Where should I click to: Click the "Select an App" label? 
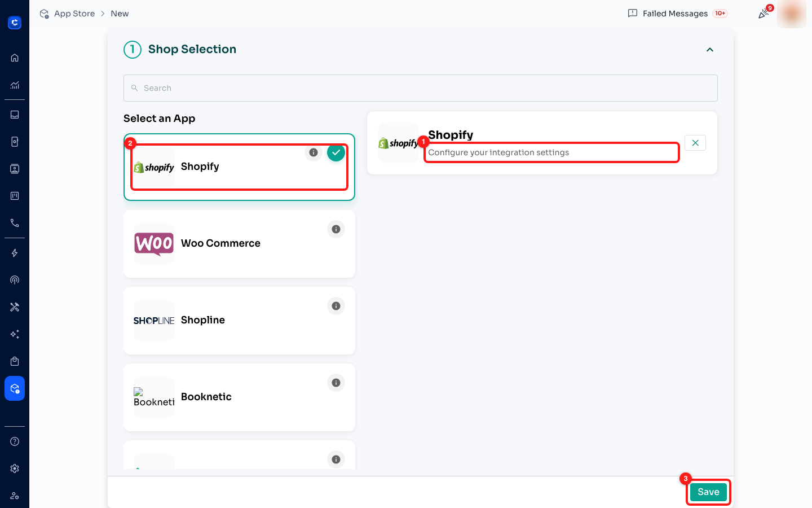pyautogui.click(x=160, y=119)
